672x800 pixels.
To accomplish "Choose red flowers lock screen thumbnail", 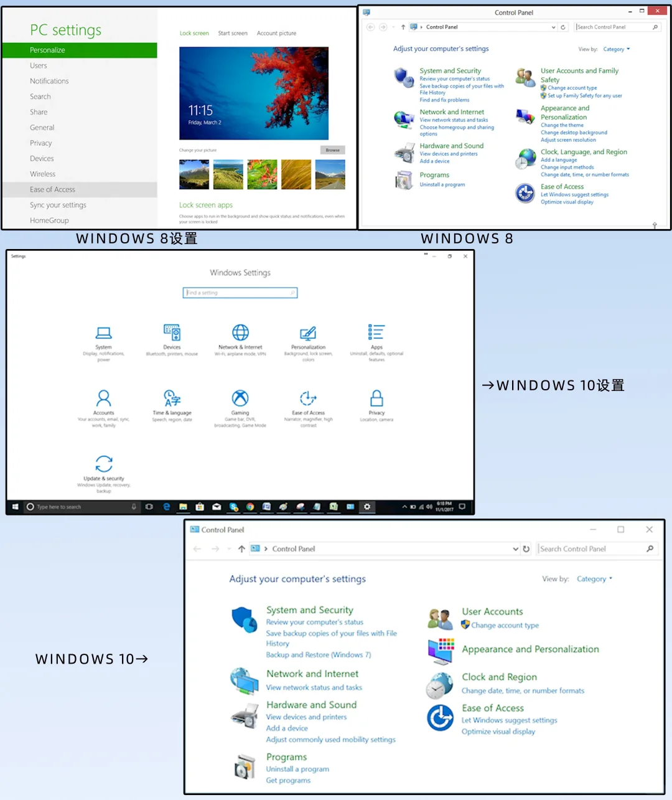I will tap(262, 174).
